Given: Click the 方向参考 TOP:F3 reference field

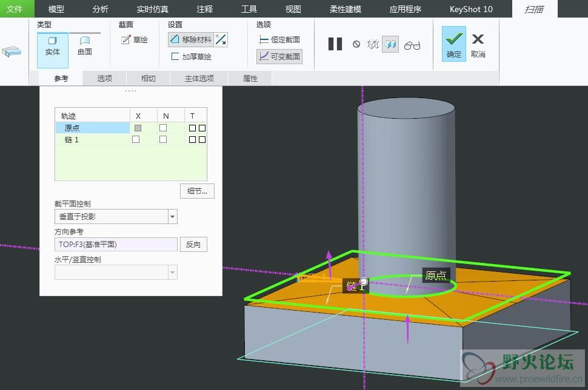Looking at the screenshot, I should click(116, 245).
